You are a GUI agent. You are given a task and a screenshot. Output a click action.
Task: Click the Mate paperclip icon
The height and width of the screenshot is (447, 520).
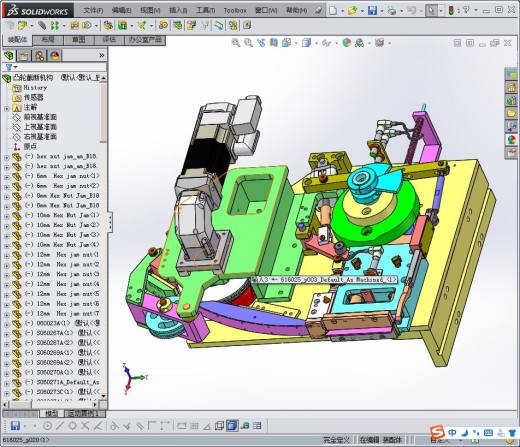point(42,25)
